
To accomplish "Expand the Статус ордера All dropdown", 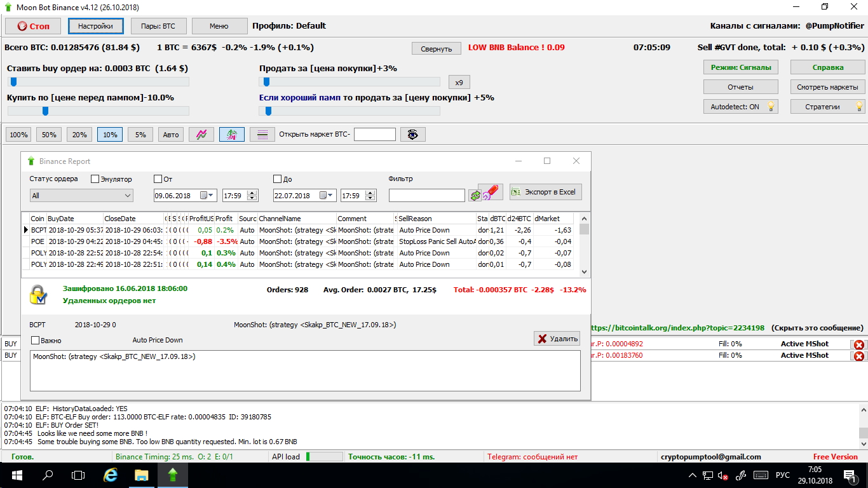I will pyautogui.click(x=81, y=196).
